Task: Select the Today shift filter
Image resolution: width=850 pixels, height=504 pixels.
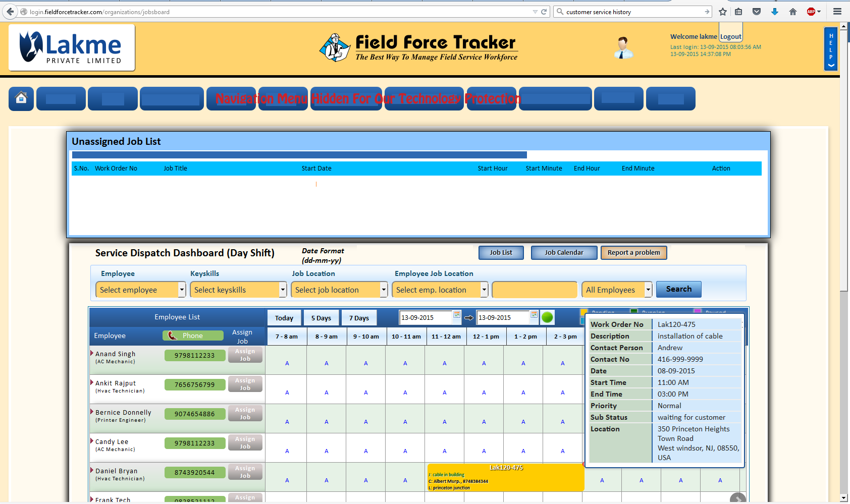Action: click(284, 317)
